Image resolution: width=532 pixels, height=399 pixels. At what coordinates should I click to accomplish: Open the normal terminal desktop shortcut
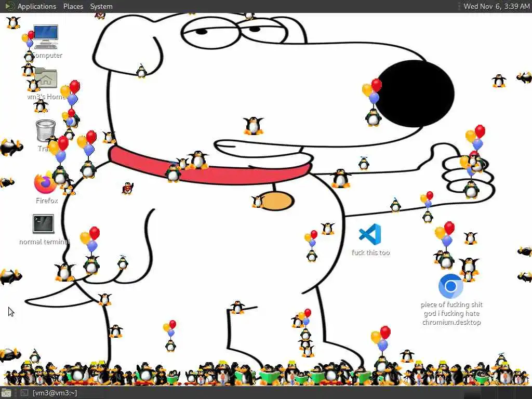pyautogui.click(x=43, y=223)
